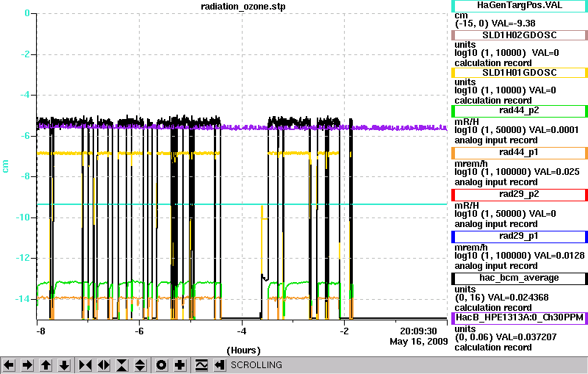
Task: Click the -10 y-axis tick label
Action: tap(23, 217)
